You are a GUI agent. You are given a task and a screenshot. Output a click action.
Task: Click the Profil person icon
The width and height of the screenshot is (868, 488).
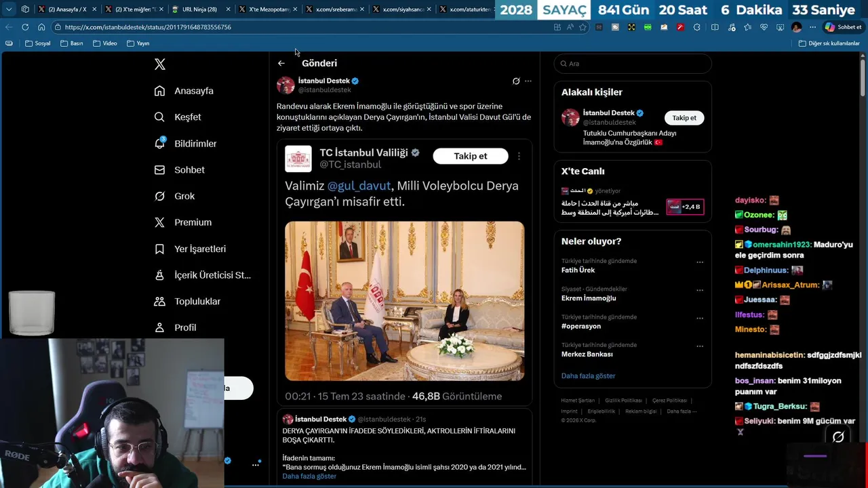[x=159, y=327]
